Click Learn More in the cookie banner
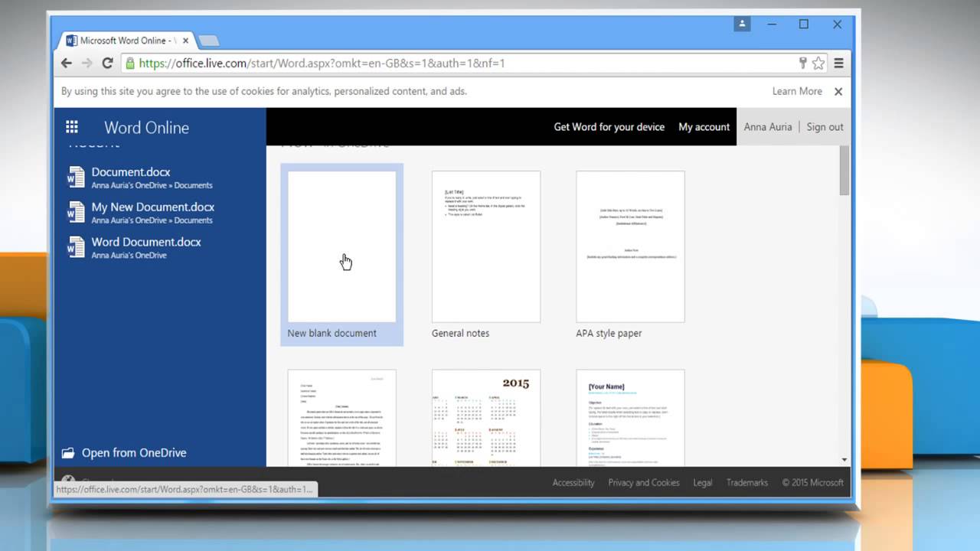This screenshot has width=980, height=551. (x=797, y=91)
